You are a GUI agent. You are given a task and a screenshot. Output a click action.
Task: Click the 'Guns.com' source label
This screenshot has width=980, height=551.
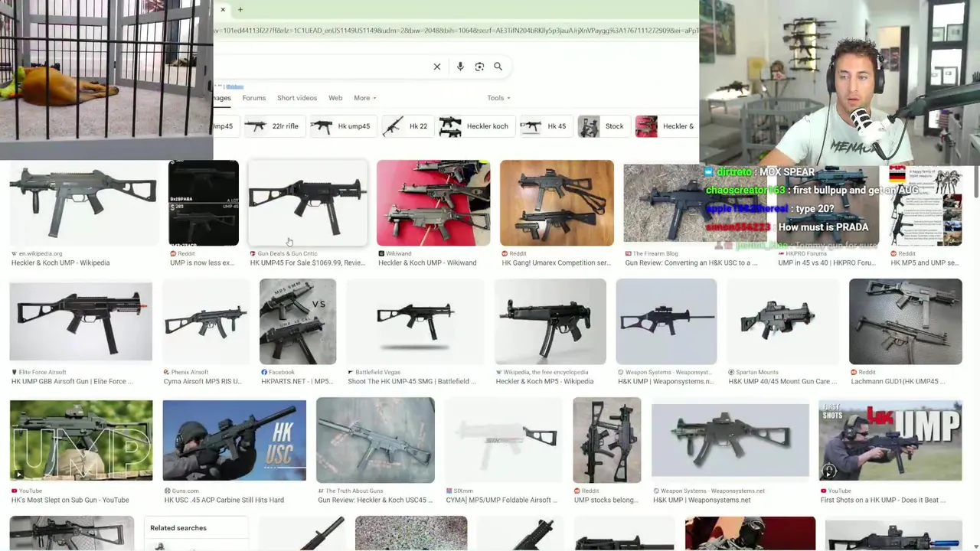186,491
